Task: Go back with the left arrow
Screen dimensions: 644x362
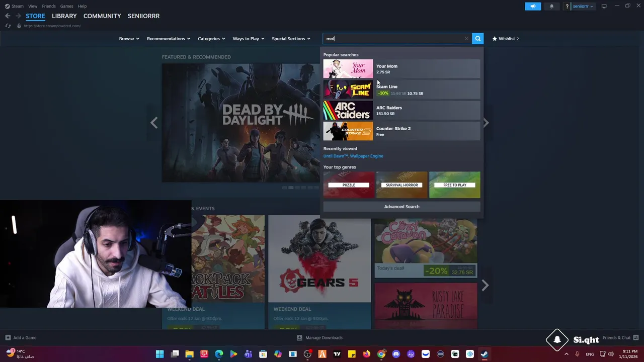Action: click(8, 16)
